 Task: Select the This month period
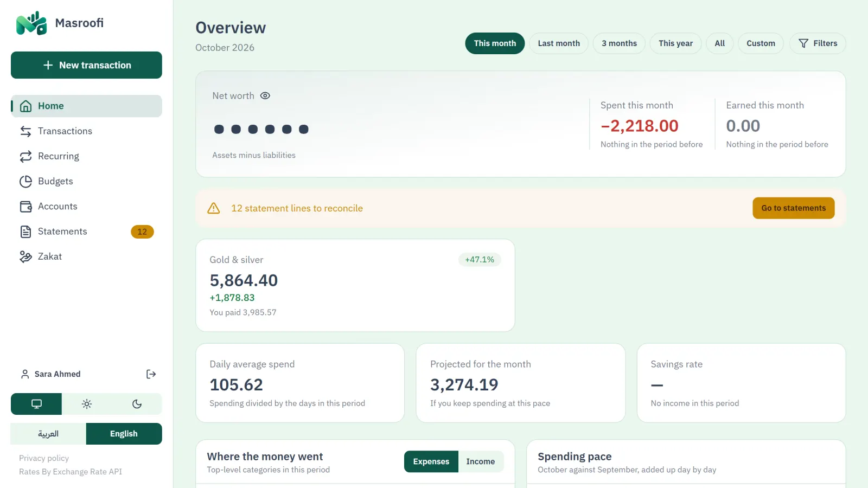click(x=495, y=43)
